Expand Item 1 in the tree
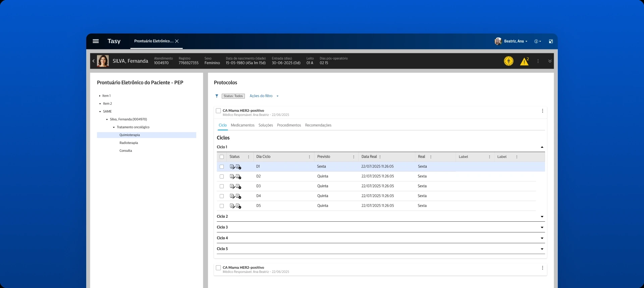 tap(100, 96)
